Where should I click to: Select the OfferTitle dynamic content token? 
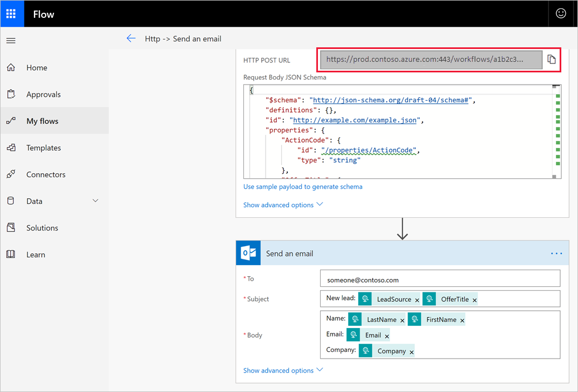click(450, 299)
